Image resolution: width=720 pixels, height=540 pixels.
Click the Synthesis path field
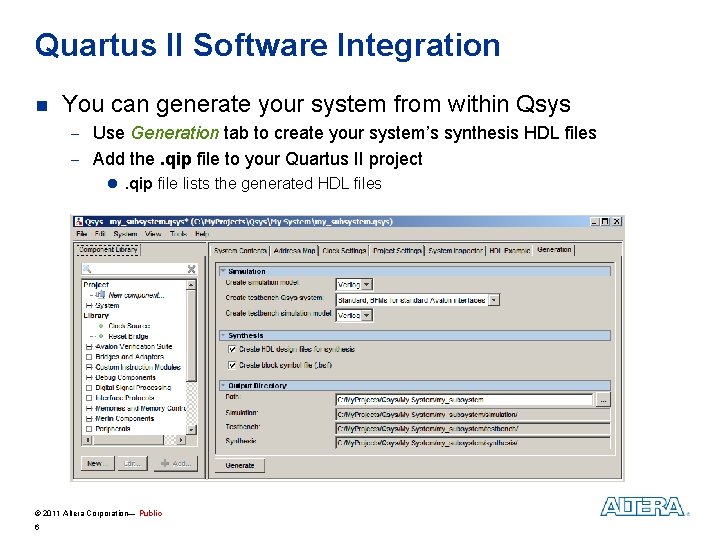click(472, 443)
